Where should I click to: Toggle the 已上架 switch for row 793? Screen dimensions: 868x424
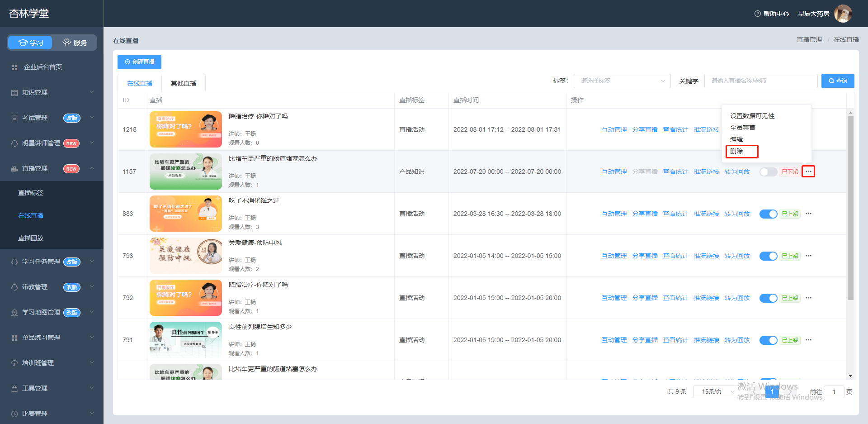pos(768,256)
